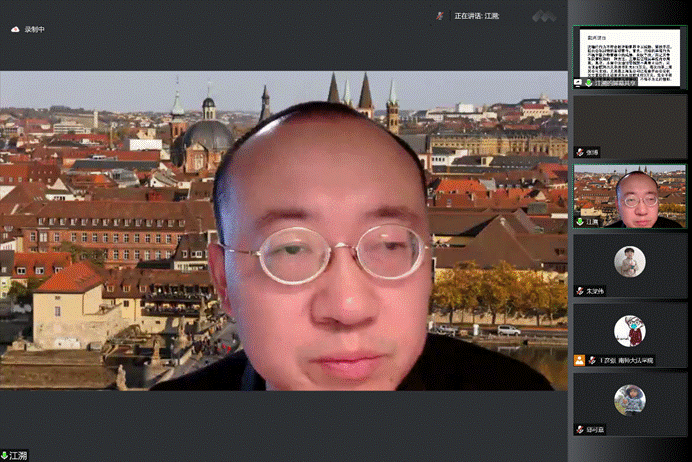Click the 江溯 name label with mic at bottom-left

(15, 455)
